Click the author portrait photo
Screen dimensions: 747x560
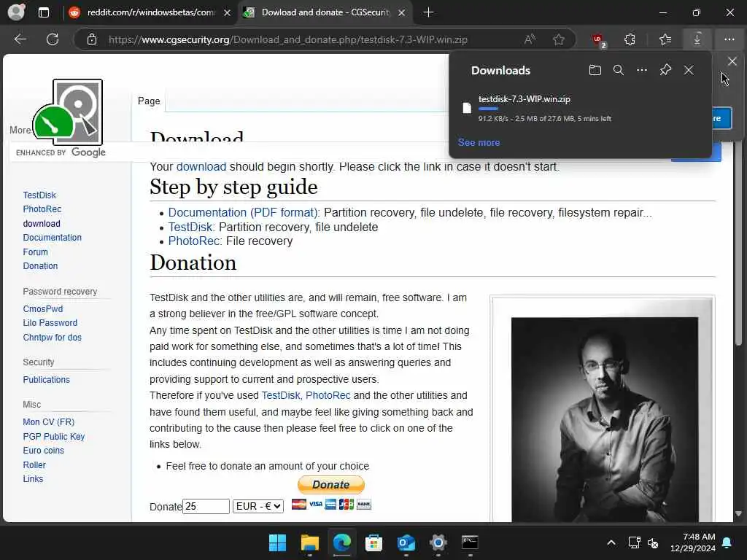[605, 419]
